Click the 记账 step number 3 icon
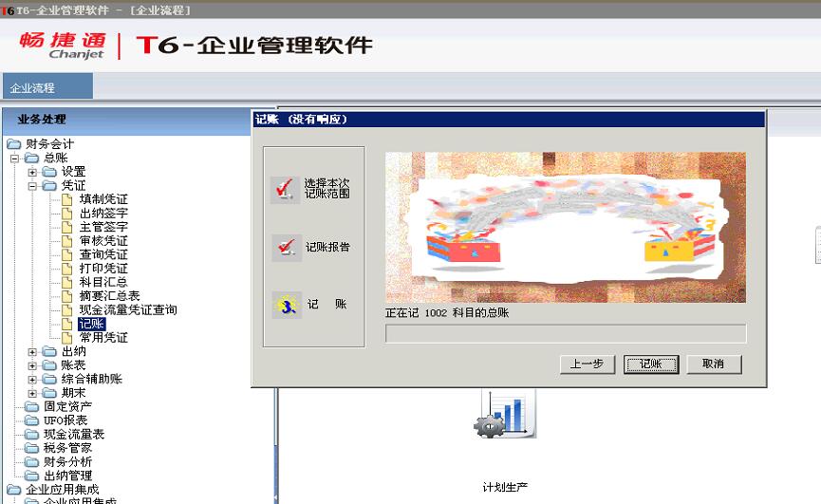Viewport: 821px width, 504px height. (x=287, y=305)
